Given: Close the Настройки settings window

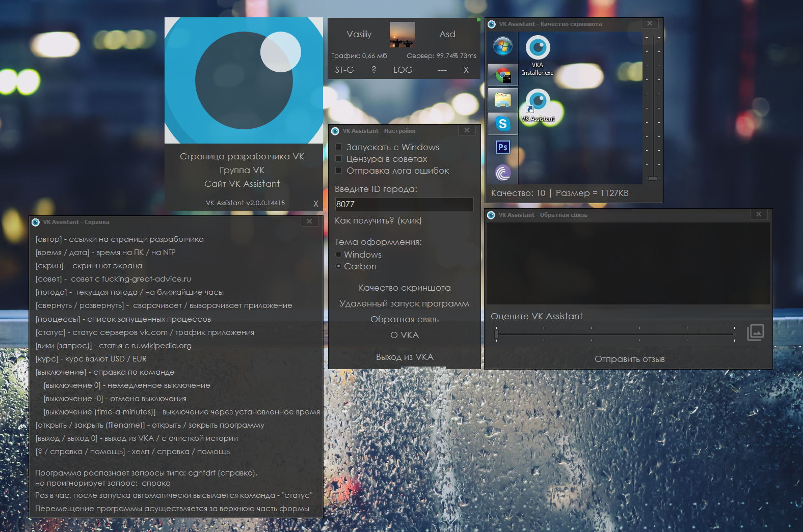Looking at the screenshot, I should tap(467, 130).
